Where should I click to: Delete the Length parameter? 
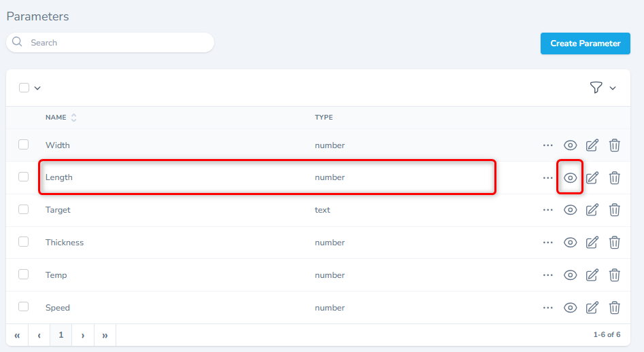pyautogui.click(x=614, y=177)
